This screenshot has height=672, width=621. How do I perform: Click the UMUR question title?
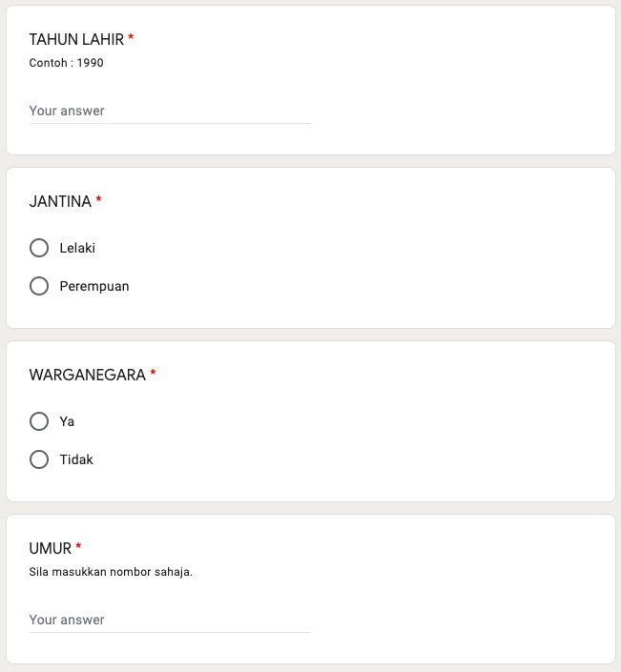[x=51, y=548]
